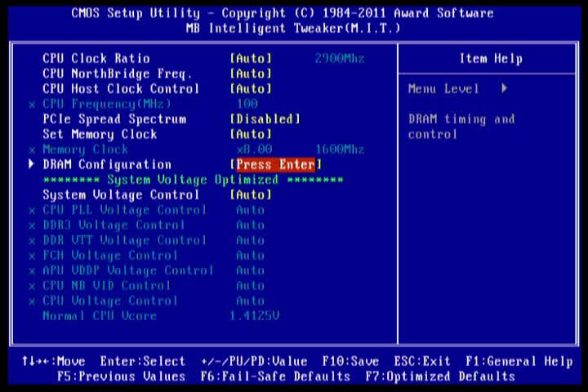Open the Set Memory Clock [Auto] value

pyautogui.click(x=251, y=134)
